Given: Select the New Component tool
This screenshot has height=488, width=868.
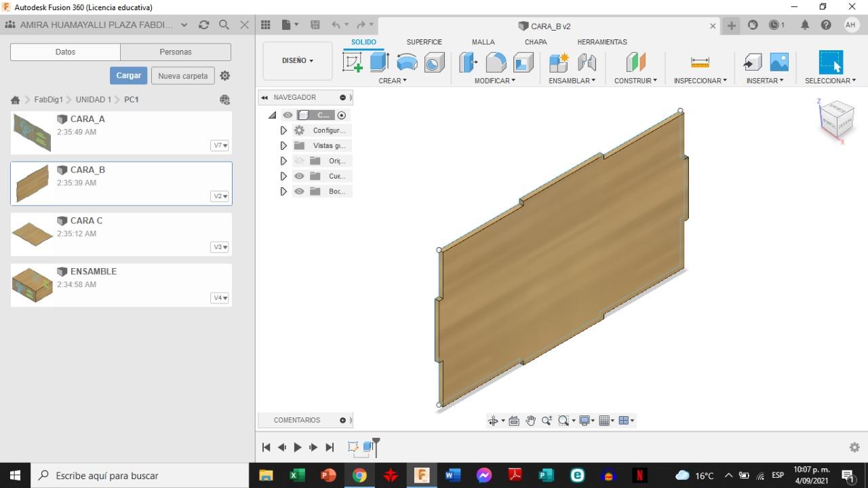Looking at the screenshot, I should tap(559, 62).
